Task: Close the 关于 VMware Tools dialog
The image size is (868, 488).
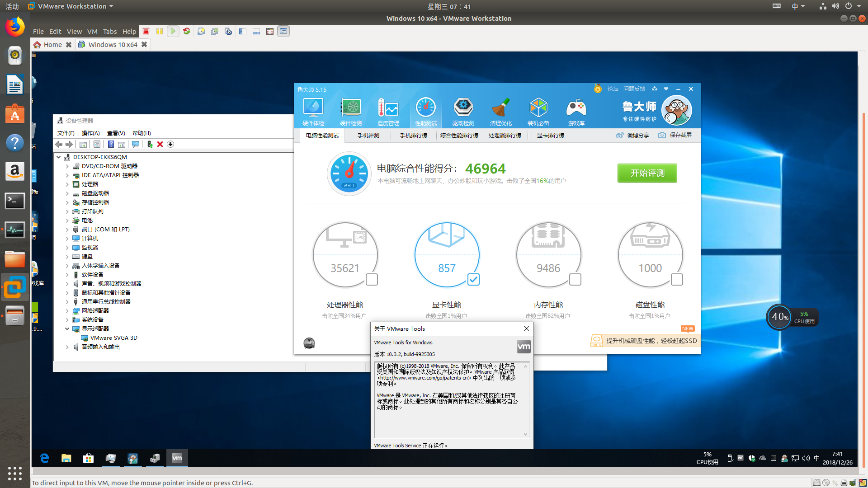Action: [526, 328]
